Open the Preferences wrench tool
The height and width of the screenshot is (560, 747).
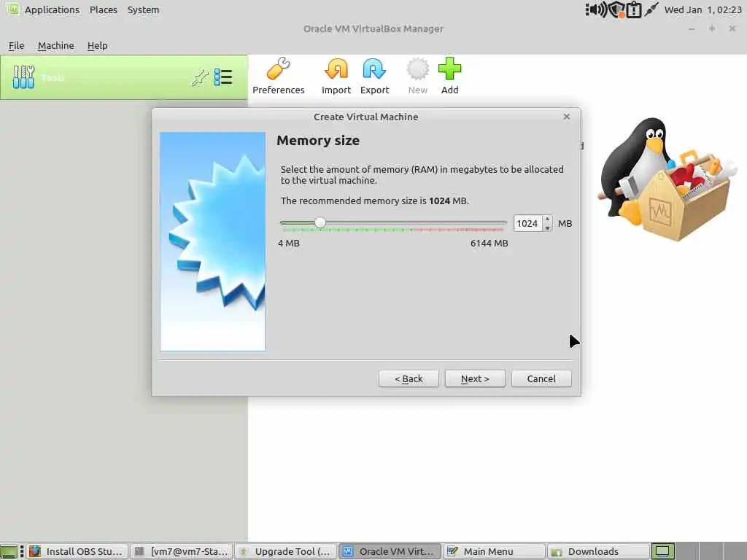point(278,76)
